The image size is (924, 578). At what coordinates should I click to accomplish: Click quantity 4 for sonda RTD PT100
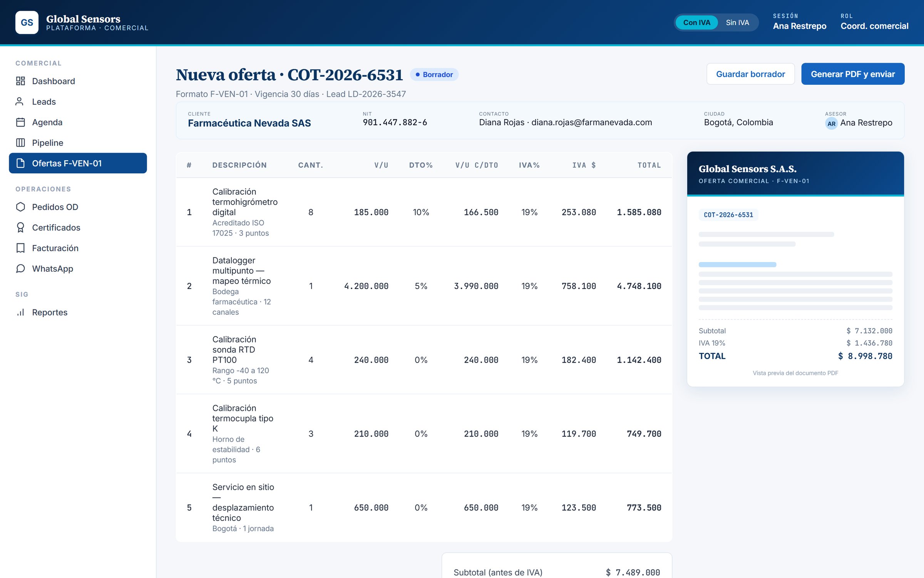point(311,360)
